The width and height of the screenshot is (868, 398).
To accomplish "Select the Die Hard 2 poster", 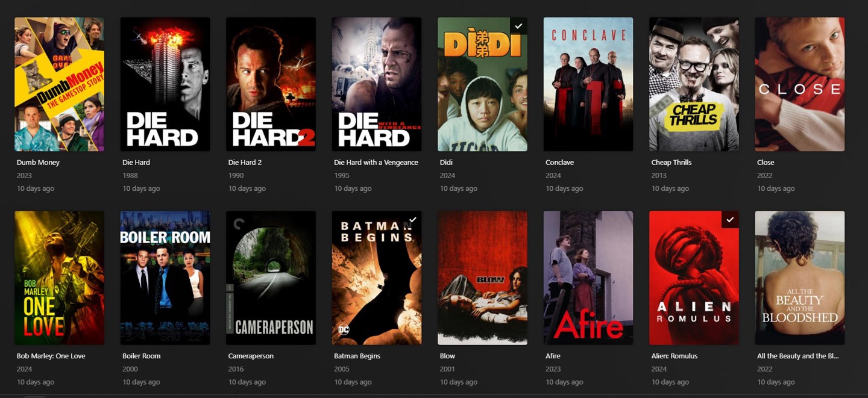I will 271,84.
